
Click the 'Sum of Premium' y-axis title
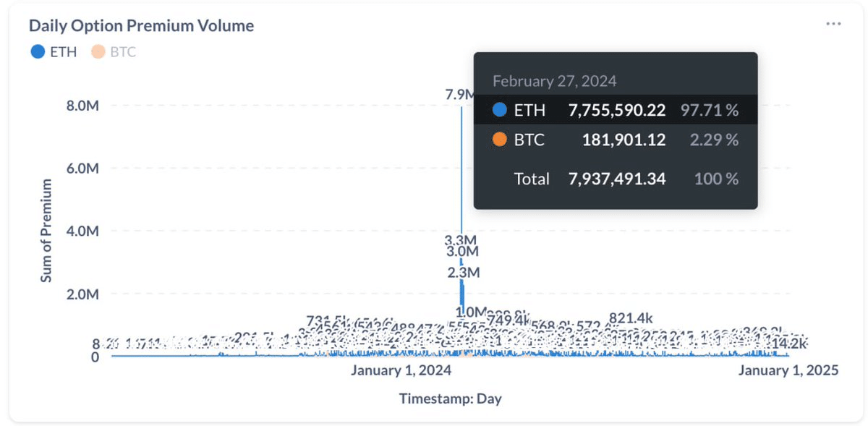46,231
